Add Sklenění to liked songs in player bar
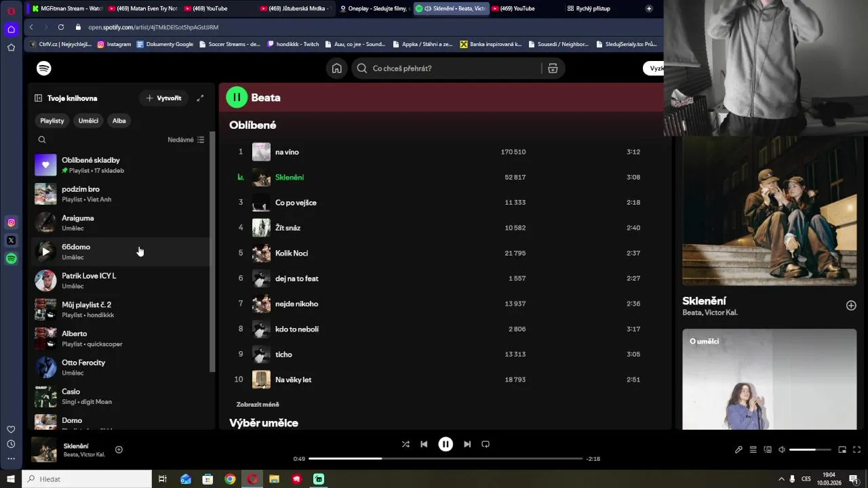The width and height of the screenshot is (868, 488). point(119,449)
